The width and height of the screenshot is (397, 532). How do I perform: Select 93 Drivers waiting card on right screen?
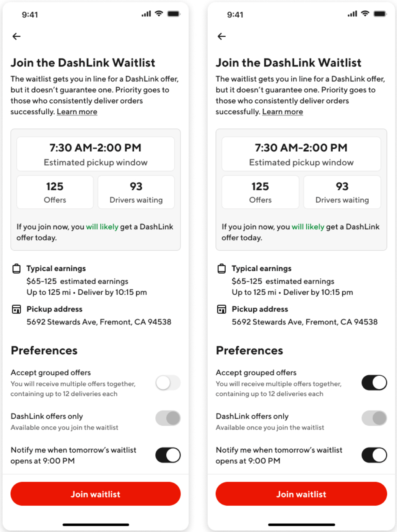342,192
